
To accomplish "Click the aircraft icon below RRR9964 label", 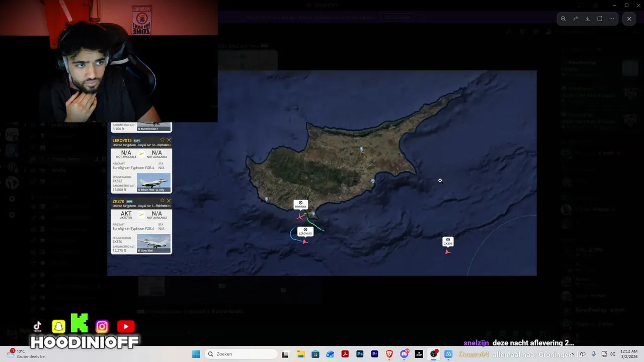I will [300, 217].
